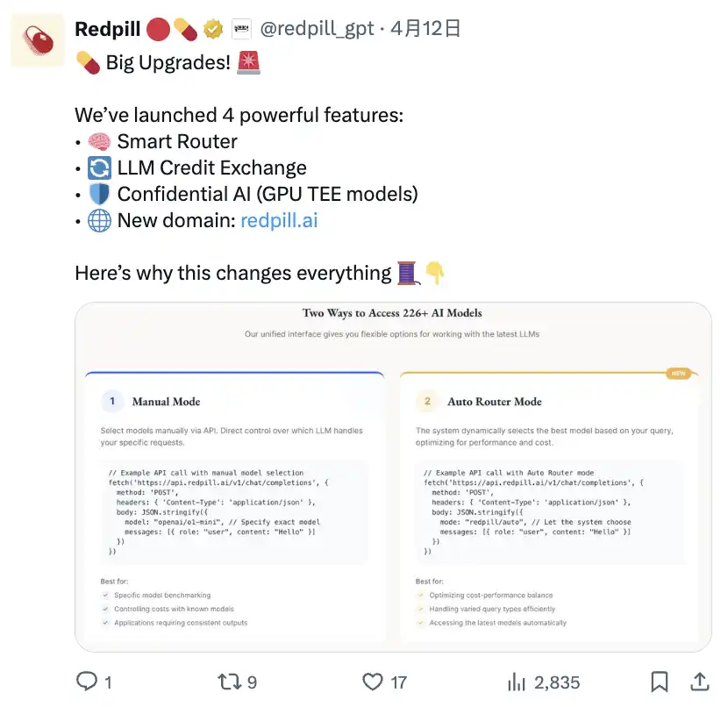This screenshot has width=728, height=707.
Task: Open the embedded AI models image
Action: [393, 476]
